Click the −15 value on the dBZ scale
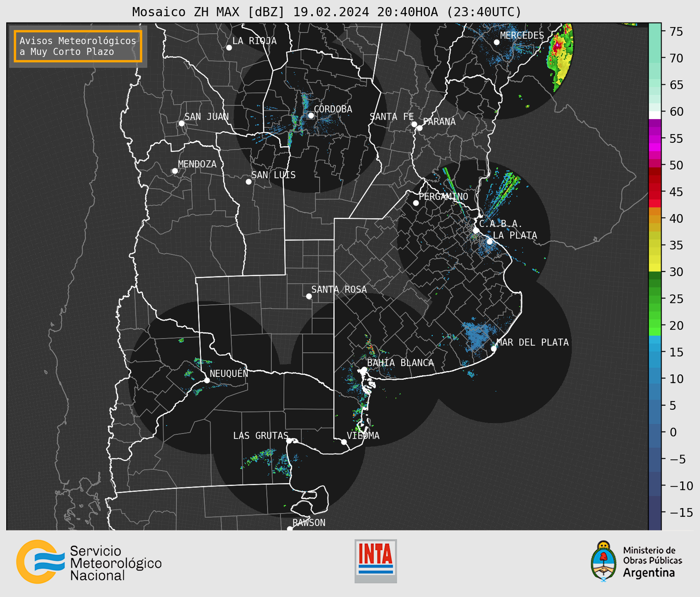The width and height of the screenshot is (700, 597). pos(681,512)
